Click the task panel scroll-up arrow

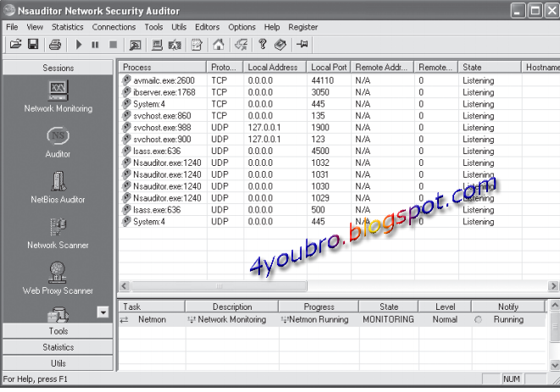555,306
